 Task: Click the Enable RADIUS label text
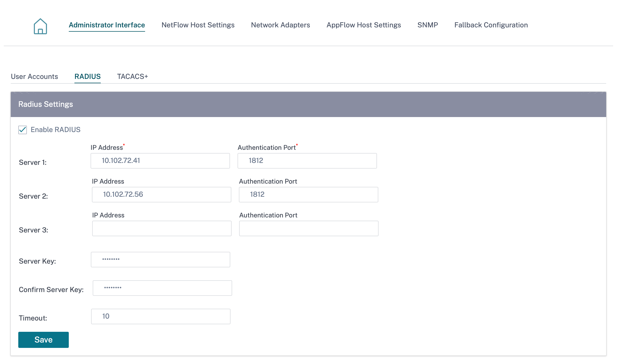[x=56, y=130]
